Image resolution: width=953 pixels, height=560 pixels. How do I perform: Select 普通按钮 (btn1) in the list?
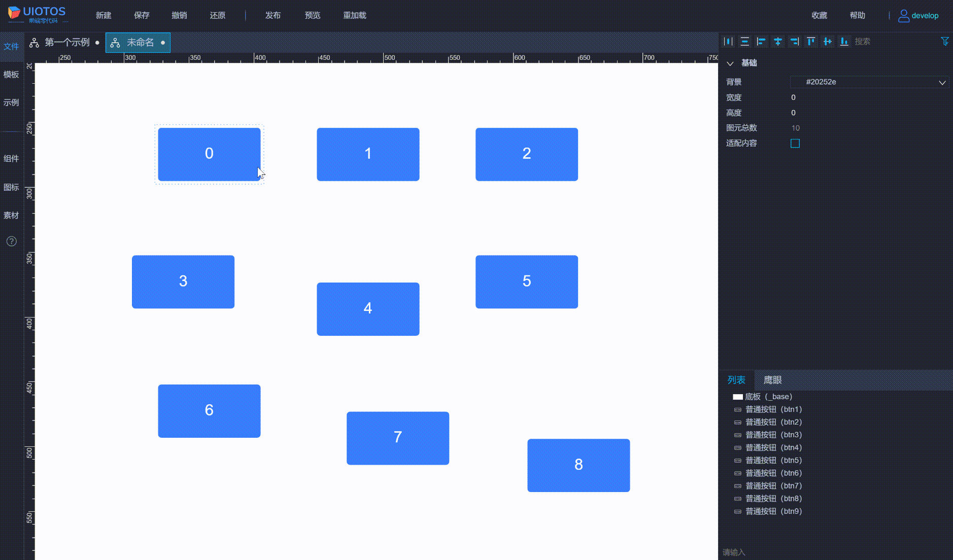coord(768,409)
